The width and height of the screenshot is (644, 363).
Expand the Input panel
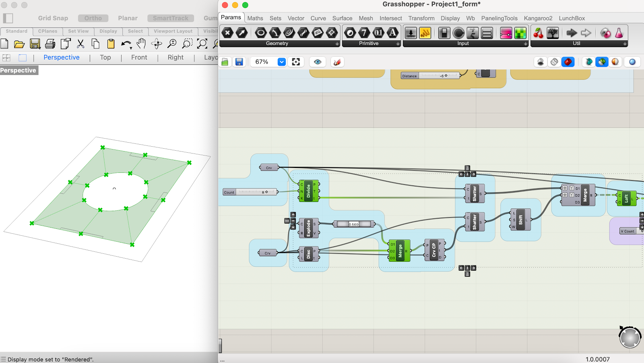pos(526,44)
